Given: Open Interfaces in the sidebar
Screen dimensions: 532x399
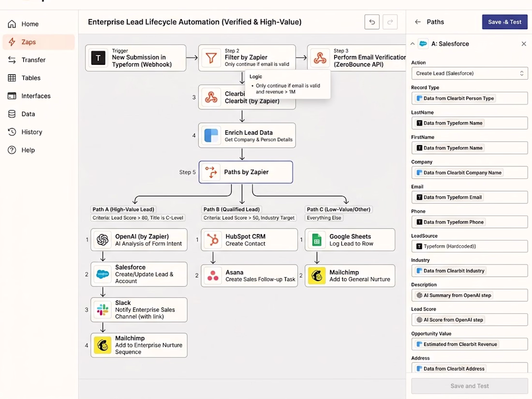Looking at the screenshot, I should 38,96.
